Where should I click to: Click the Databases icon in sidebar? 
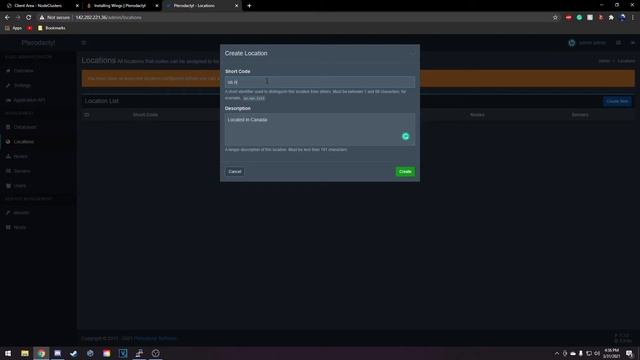click(8, 127)
